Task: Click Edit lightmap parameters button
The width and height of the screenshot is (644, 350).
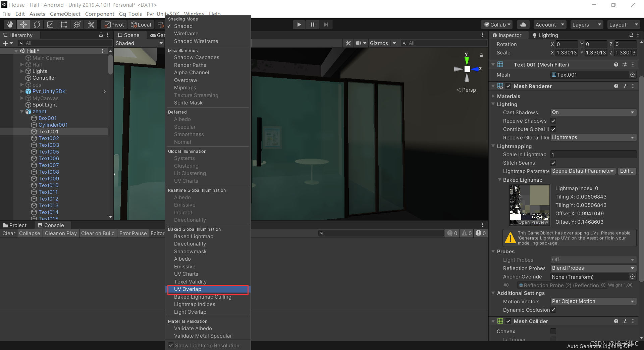Action: pyautogui.click(x=627, y=171)
